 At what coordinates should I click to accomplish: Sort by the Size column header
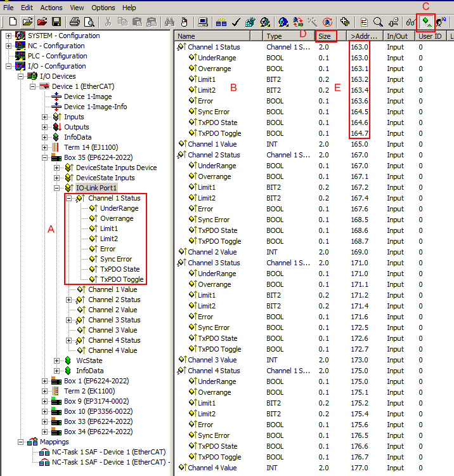tap(330, 36)
